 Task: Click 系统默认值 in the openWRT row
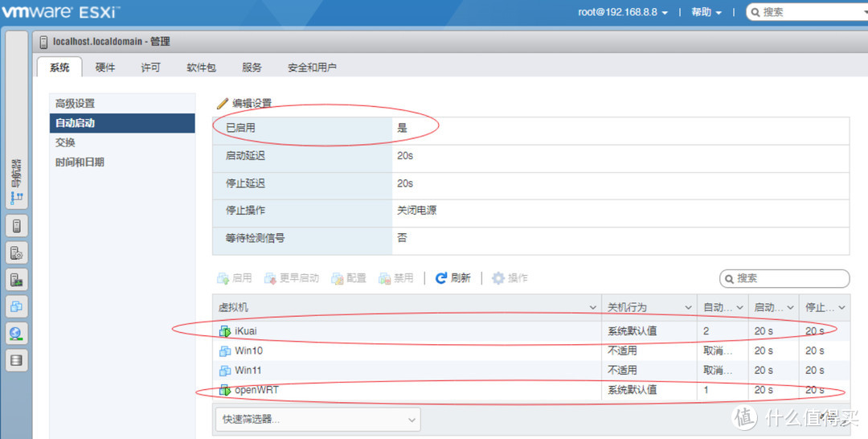click(x=633, y=390)
